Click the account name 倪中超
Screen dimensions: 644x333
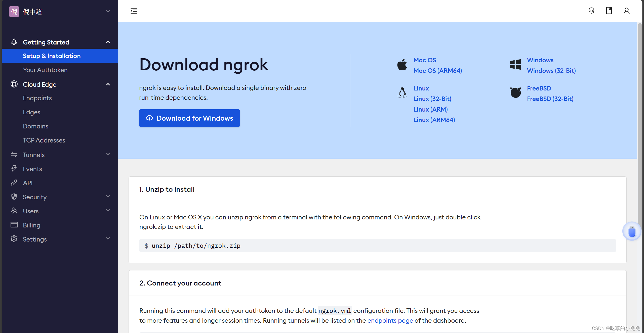(x=32, y=12)
